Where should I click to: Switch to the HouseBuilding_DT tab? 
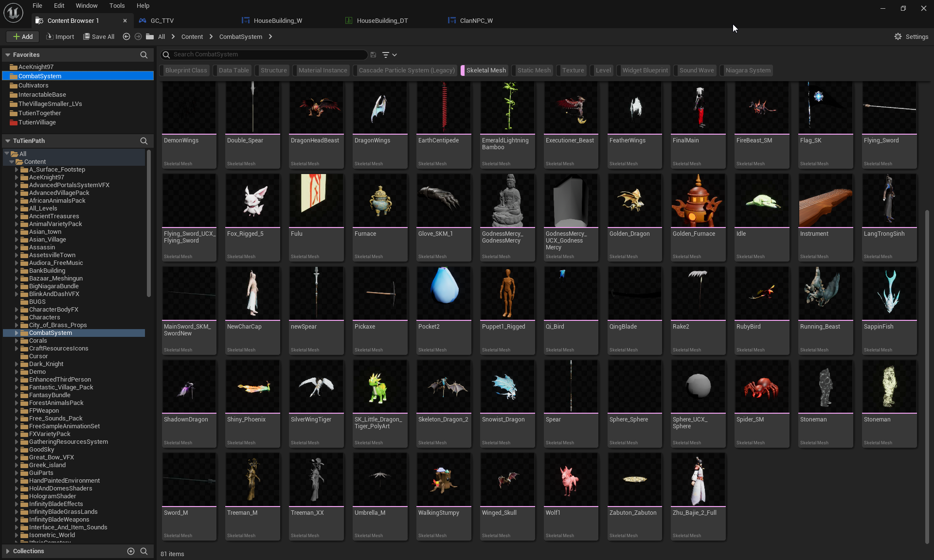[x=382, y=20]
